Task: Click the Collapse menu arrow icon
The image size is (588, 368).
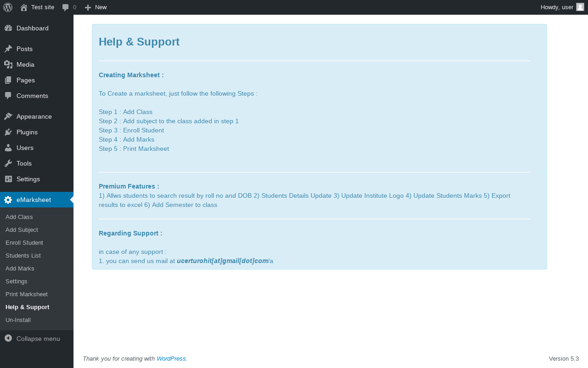Action: point(8,338)
